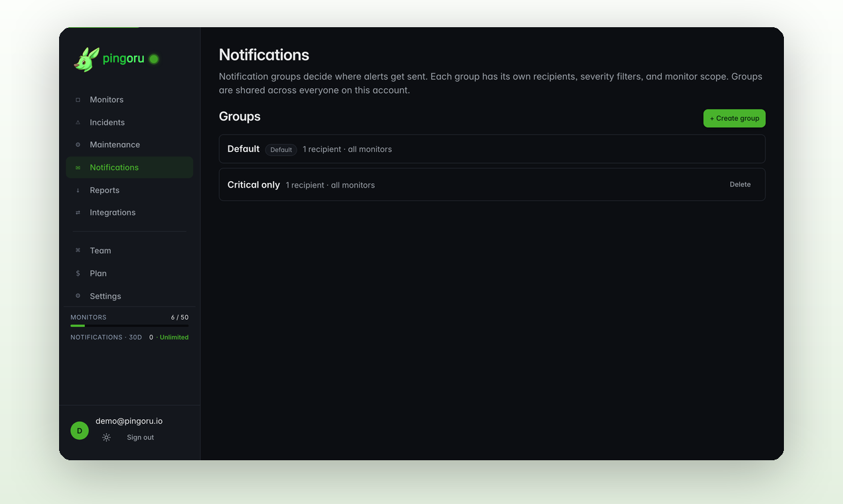Open the Default notification group

tap(492, 149)
